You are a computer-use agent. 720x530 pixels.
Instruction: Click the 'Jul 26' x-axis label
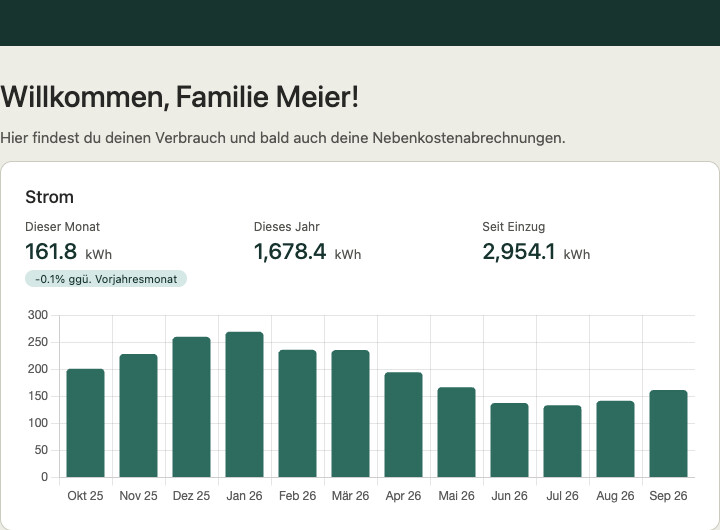562,496
